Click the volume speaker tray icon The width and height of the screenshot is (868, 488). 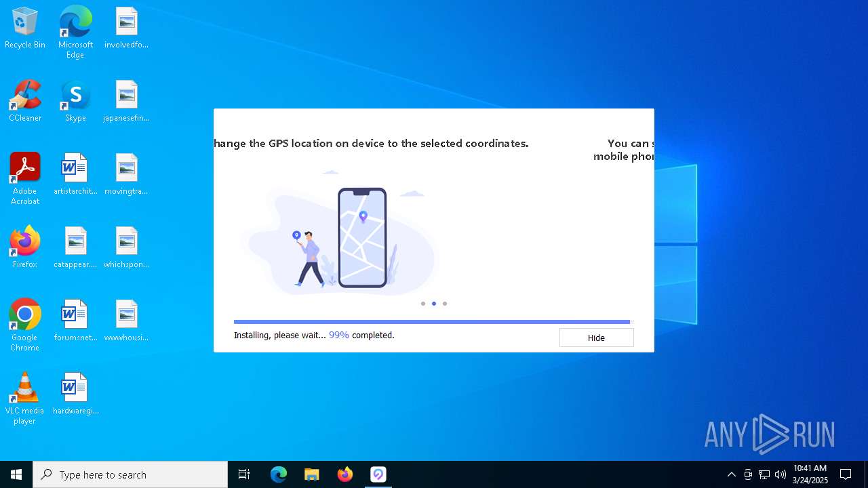point(781,474)
